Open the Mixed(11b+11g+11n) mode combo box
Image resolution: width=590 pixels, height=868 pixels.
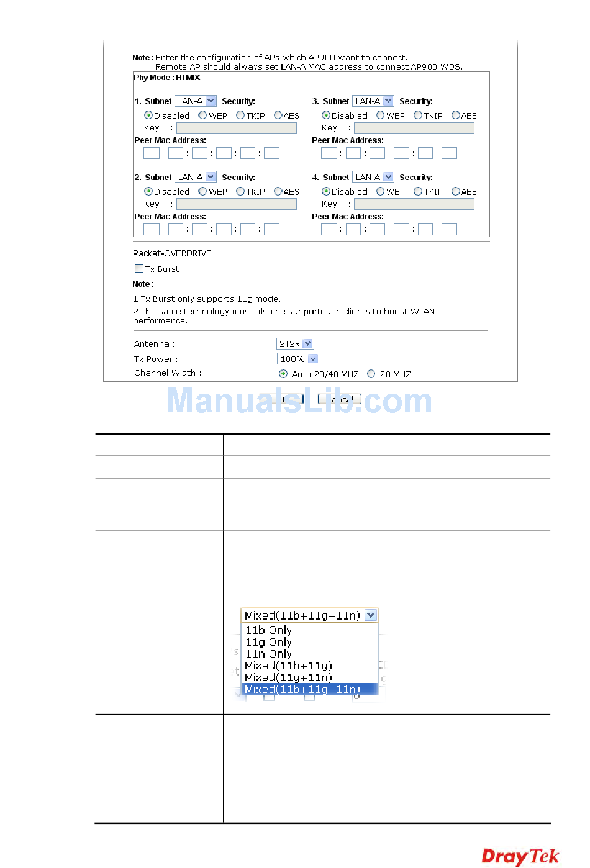point(309,615)
